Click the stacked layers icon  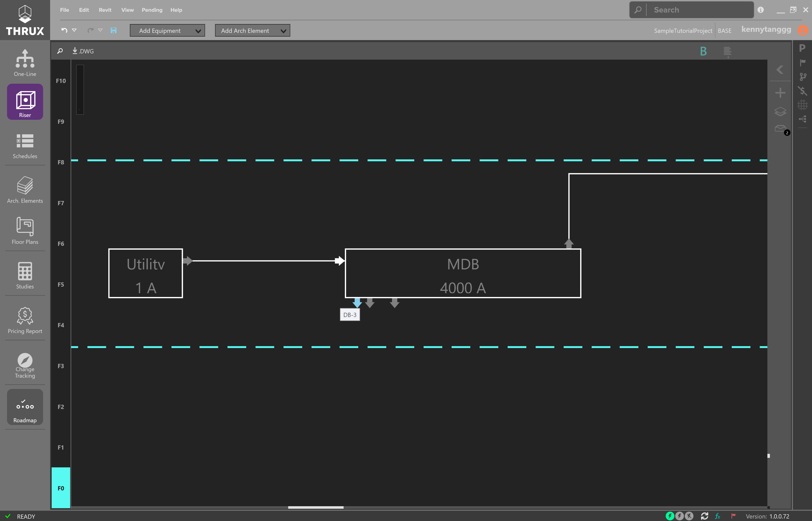(x=780, y=112)
